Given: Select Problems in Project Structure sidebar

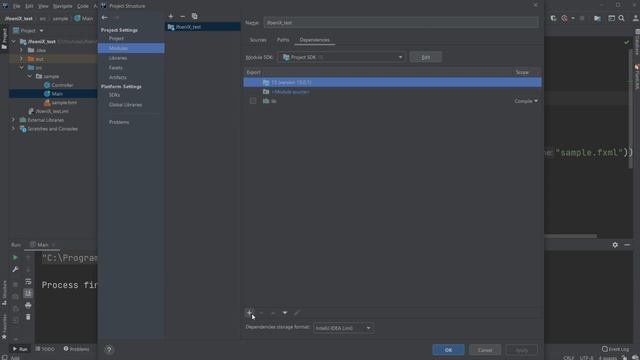Looking at the screenshot, I should [119, 122].
